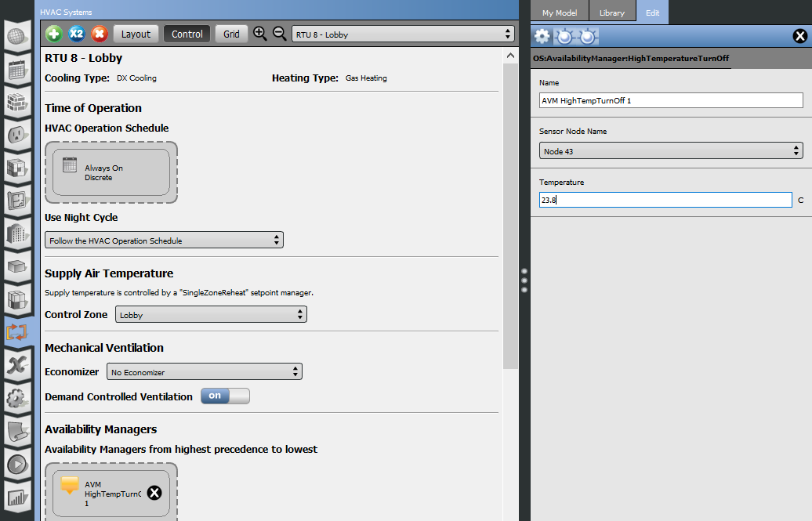This screenshot has height=521, width=812.
Task: Click the Temperature input field
Action: pos(665,200)
